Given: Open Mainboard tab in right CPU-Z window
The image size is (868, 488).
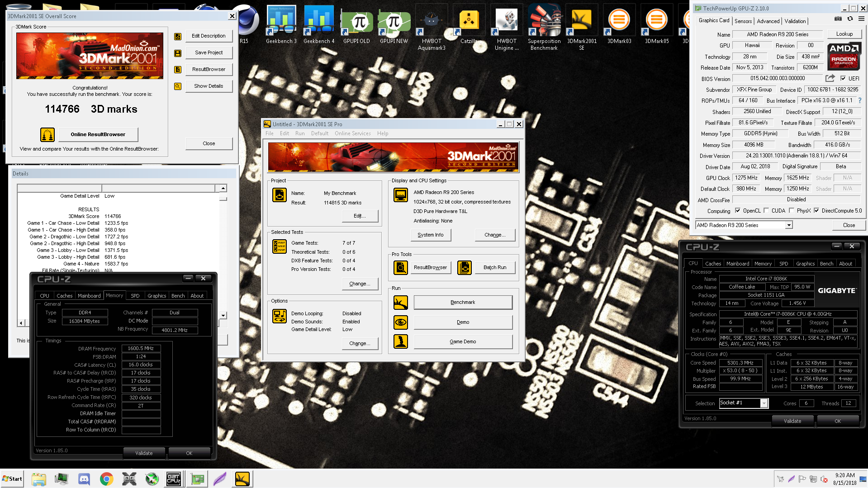Looking at the screenshot, I should pyautogui.click(x=738, y=264).
